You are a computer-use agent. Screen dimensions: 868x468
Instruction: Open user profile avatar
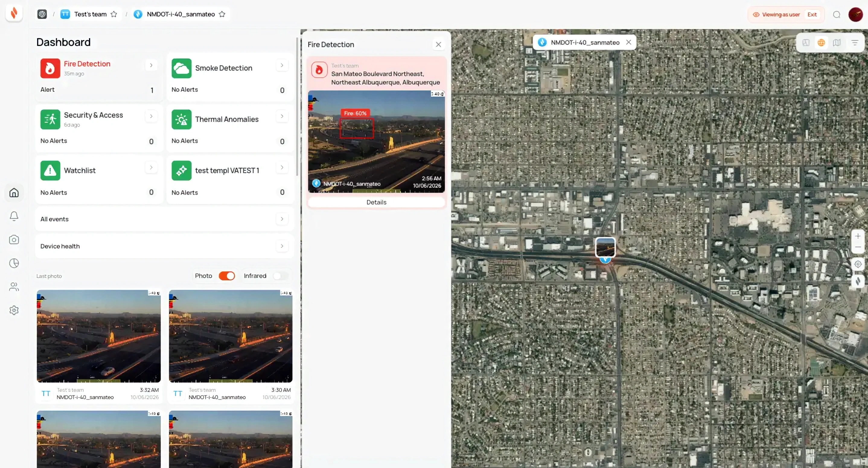(x=856, y=14)
